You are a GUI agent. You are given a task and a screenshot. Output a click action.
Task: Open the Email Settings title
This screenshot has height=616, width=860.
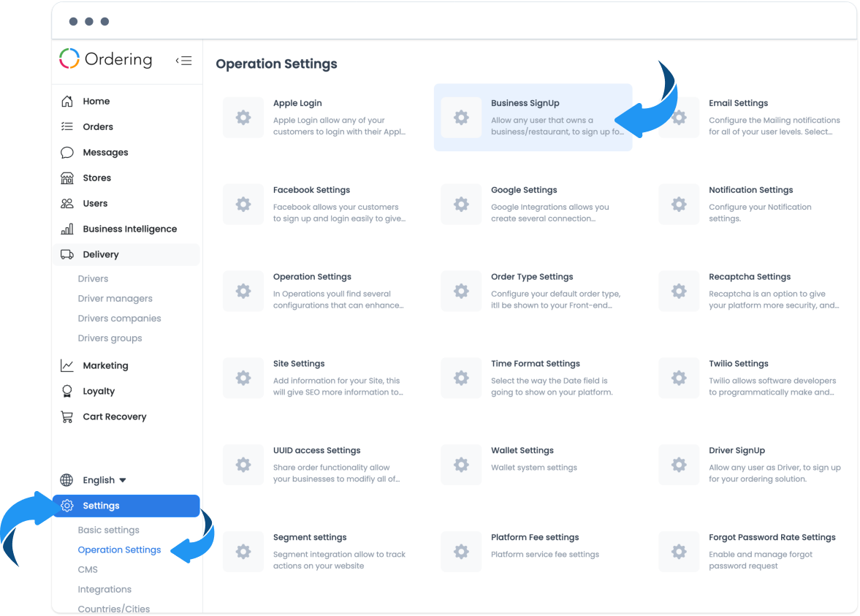tap(738, 103)
